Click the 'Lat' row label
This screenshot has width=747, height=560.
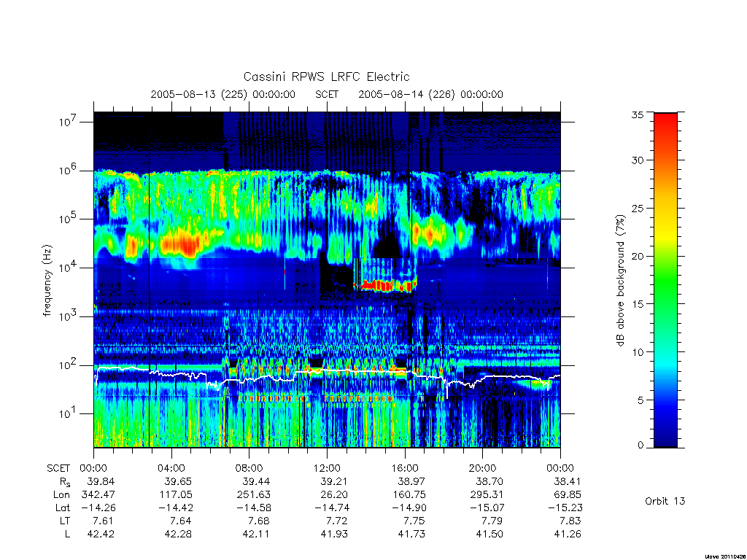[63, 507]
